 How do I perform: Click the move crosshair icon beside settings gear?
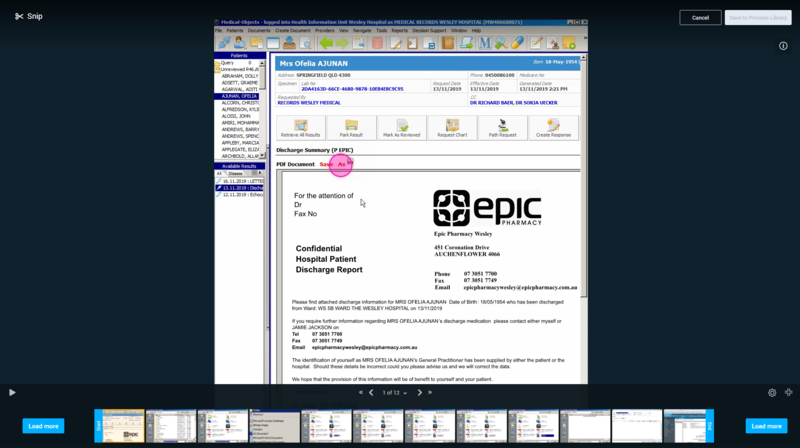pyautogui.click(x=789, y=392)
